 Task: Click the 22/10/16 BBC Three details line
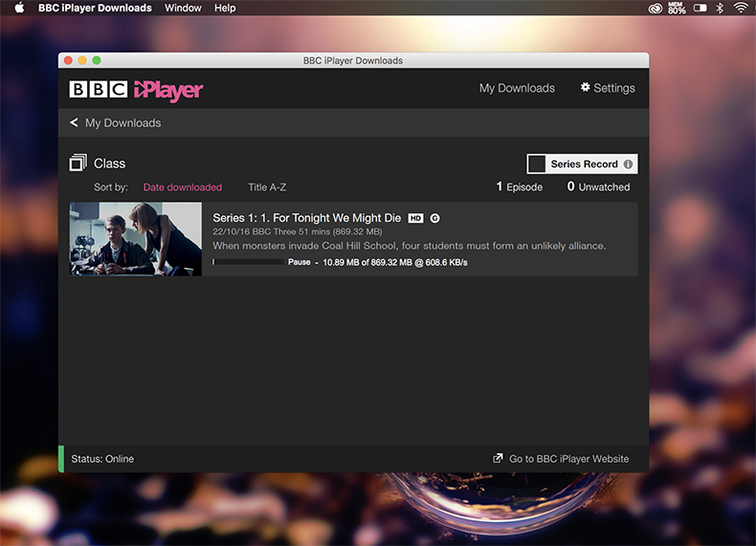coord(298,231)
